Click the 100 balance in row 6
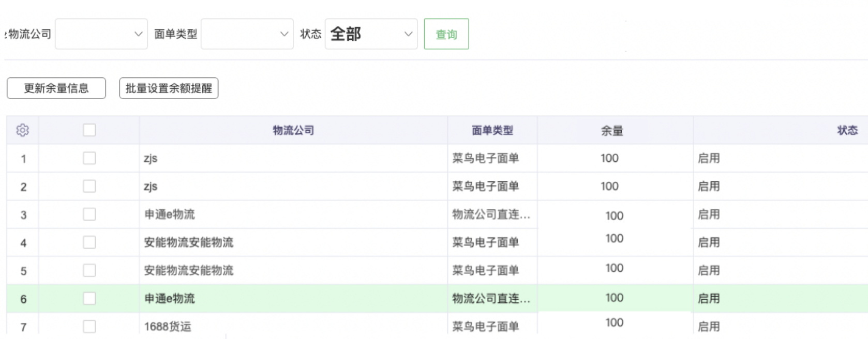Image resolution: width=868 pixels, height=339 pixels. [615, 298]
